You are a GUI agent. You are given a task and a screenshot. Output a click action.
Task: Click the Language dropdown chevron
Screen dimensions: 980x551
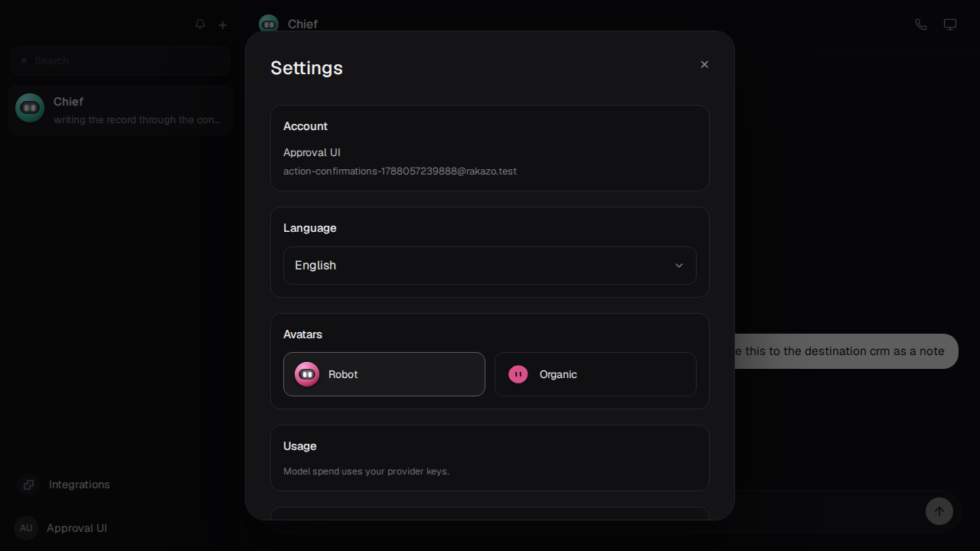click(679, 266)
